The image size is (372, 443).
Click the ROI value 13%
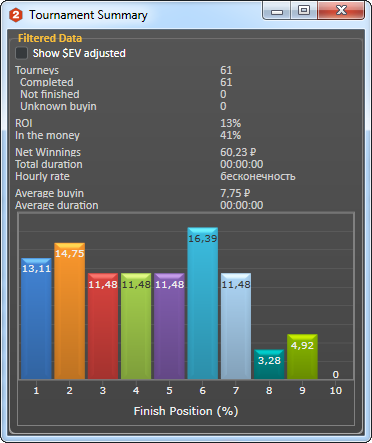click(231, 123)
